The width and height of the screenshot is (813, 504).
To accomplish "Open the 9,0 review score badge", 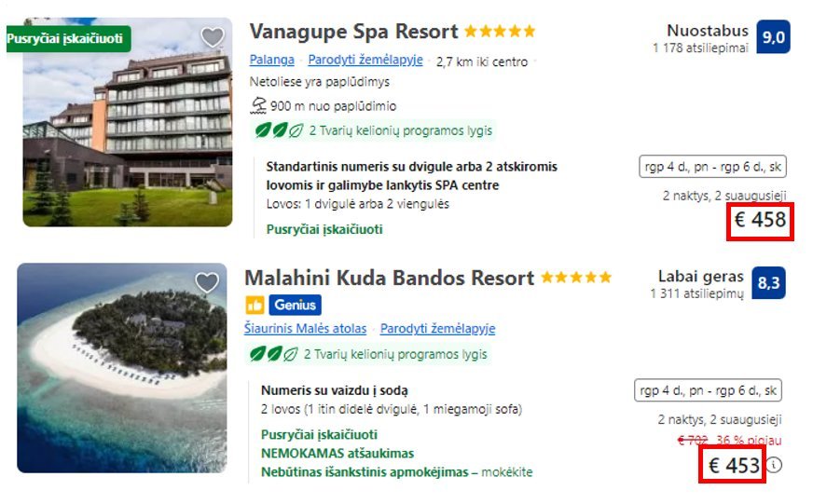I will (x=773, y=37).
